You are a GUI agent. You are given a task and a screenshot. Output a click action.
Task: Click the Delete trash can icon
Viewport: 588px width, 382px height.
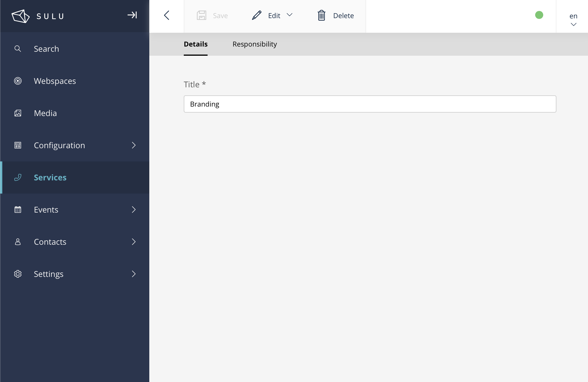[x=321, y=16]
